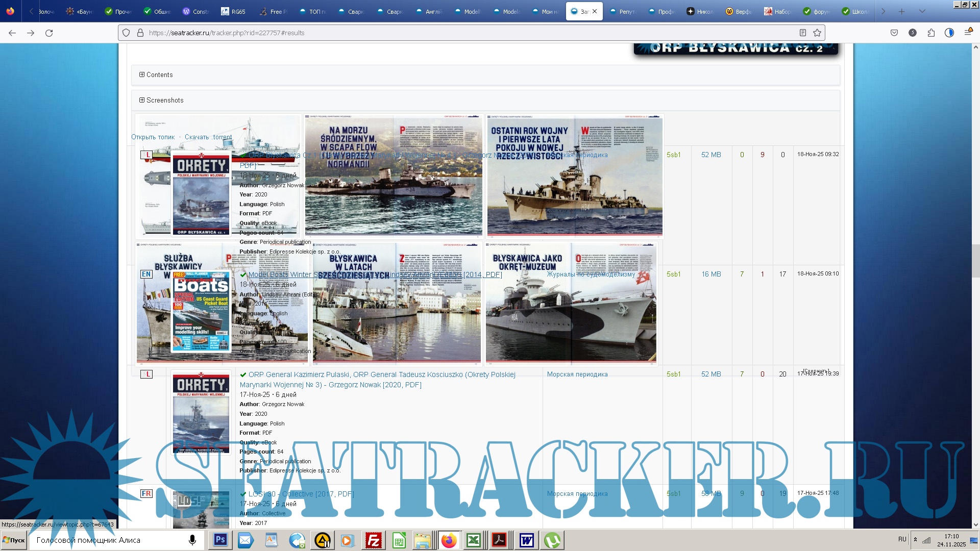The height and width of the screenshot is (551, 980).
Task: Save page to Pocket
Action: click(x=894, y=33)
